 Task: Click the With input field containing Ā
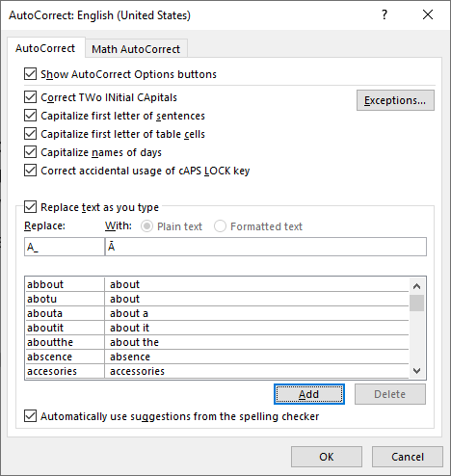(x=266, y=247)
